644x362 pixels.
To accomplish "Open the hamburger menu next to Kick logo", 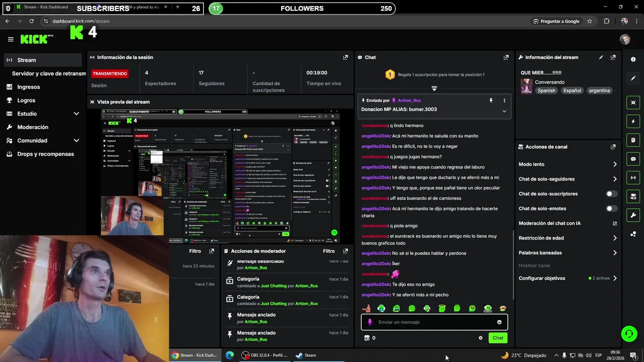I will click(11, 39).
